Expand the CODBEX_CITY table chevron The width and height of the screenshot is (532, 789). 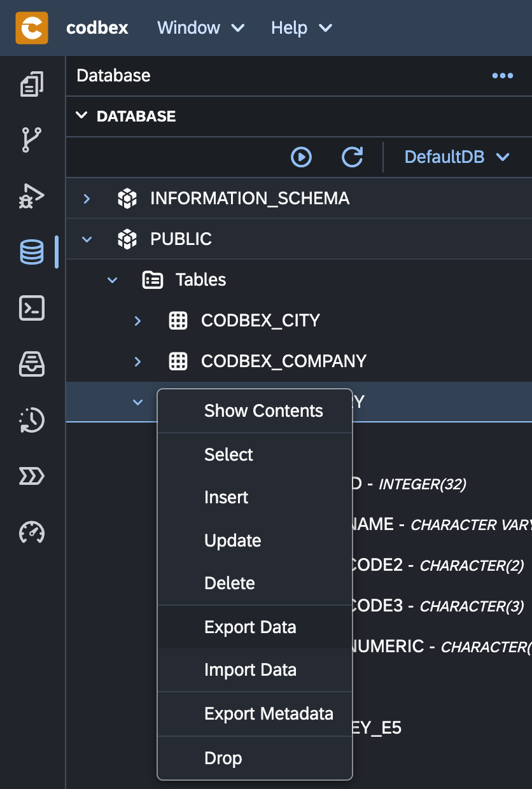[138, 321]
